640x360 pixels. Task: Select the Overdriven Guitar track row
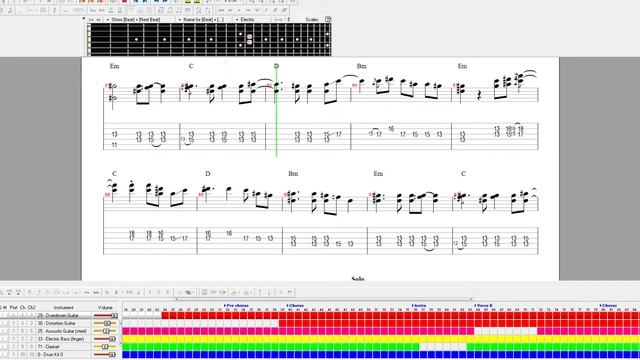pyautogui.click(x=63, y=316)
